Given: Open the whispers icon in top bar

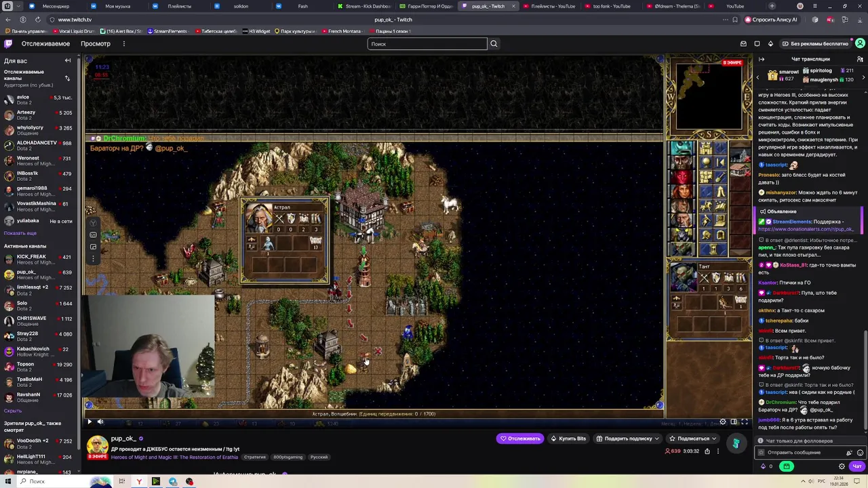Looking at the screenshot, I should point(757,43).
